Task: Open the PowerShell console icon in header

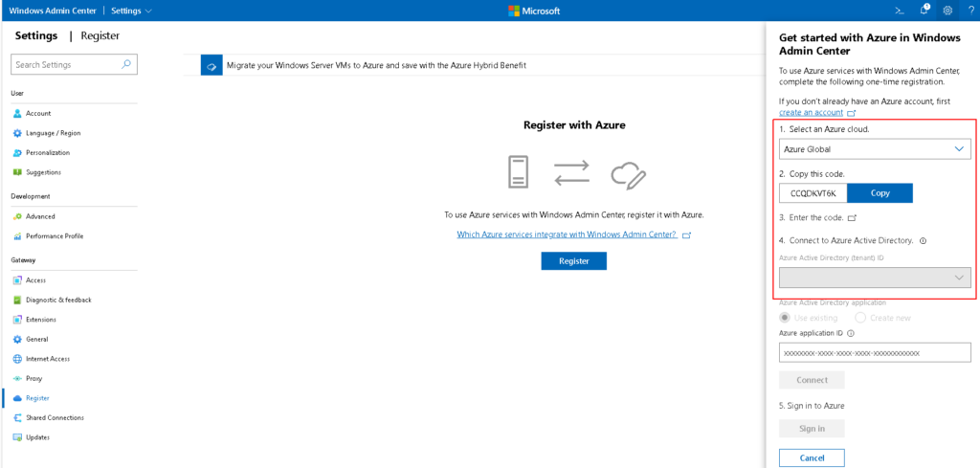Action: [900, 11]
